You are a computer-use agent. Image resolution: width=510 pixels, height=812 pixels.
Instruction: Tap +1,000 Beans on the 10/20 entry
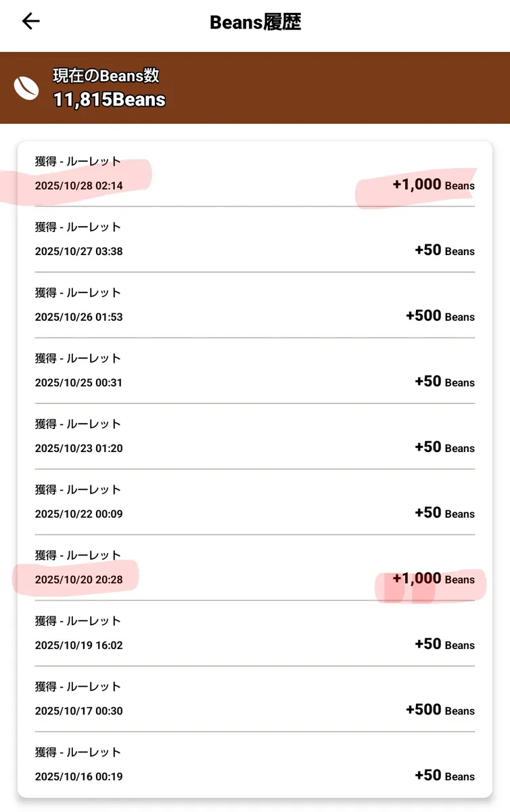433,579
